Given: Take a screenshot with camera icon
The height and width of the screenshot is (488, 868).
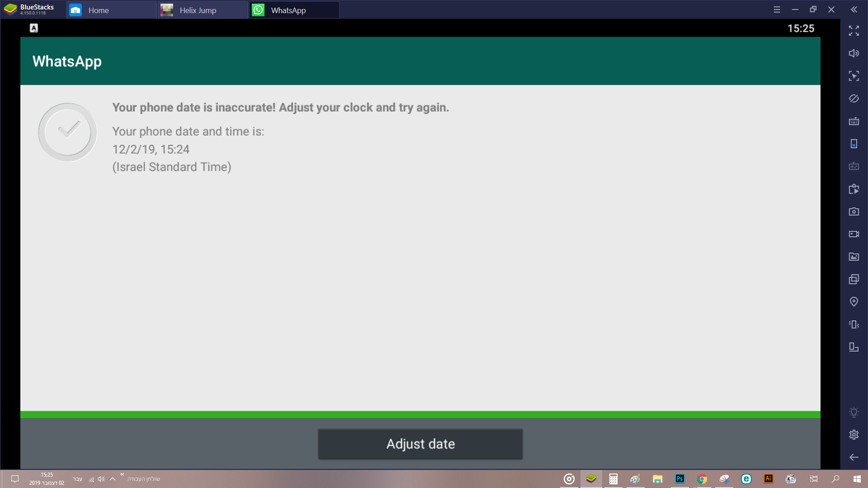Looking at the screenshot, I should point(854,211).
